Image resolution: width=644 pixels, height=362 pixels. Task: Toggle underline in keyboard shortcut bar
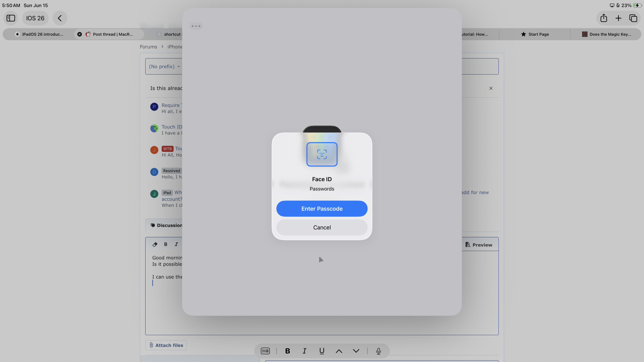(x=322, y=351)
